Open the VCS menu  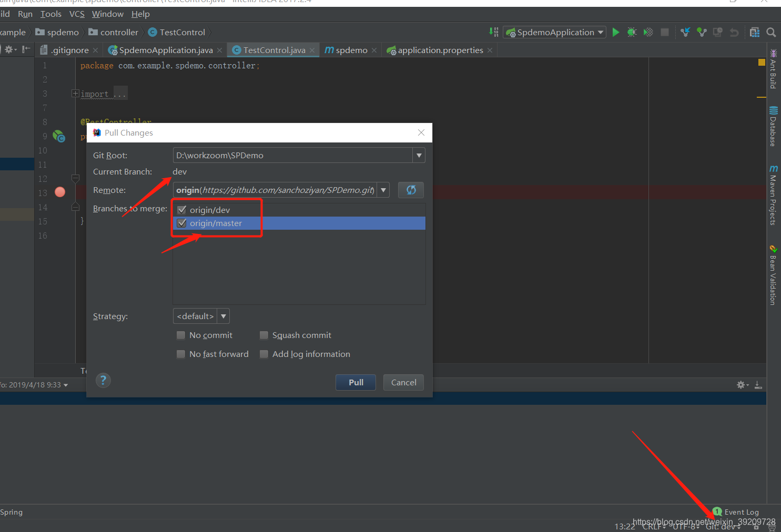click(77, 14)
